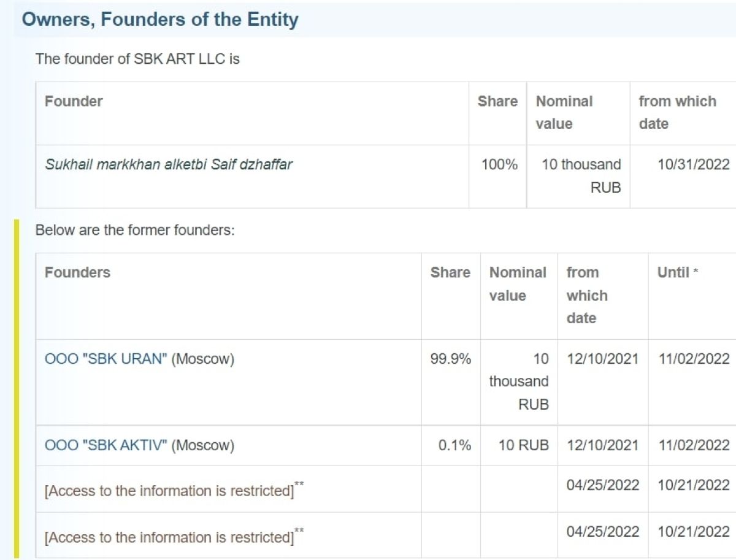Click the last restricted-access founder entry
736x560 pixels.
coord(169,537)
